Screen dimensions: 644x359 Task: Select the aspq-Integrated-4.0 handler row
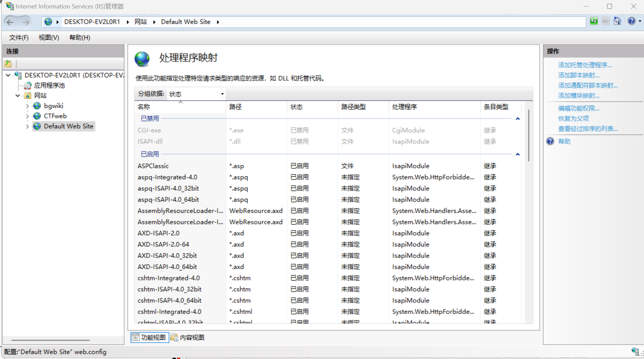328,177
